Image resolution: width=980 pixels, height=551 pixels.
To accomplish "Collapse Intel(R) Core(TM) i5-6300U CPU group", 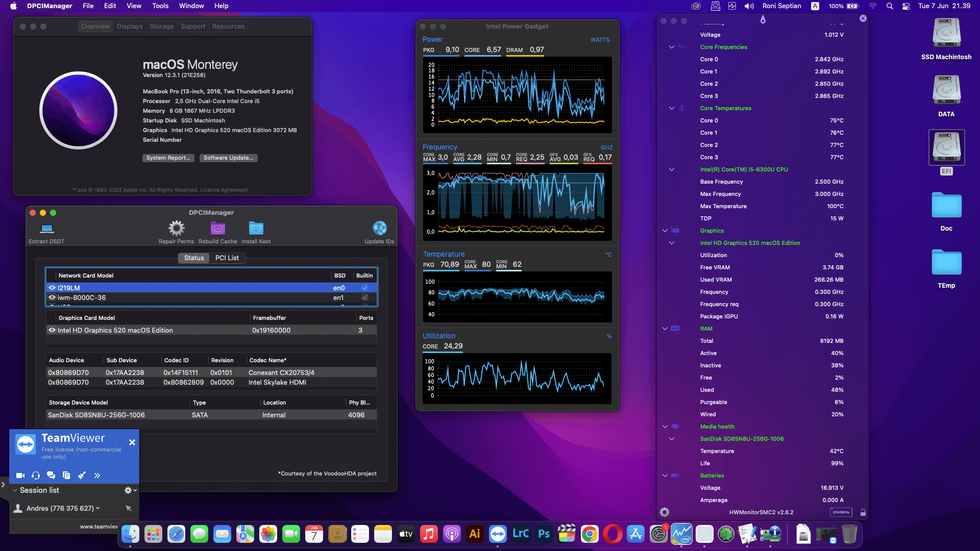I will [x=672, y=169].
